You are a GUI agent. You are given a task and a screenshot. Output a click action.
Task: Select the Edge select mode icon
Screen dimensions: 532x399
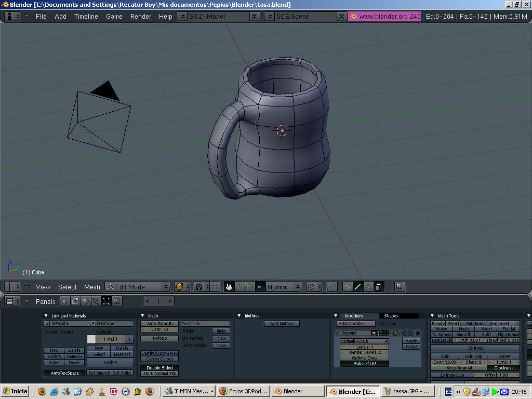pos(357,287)
